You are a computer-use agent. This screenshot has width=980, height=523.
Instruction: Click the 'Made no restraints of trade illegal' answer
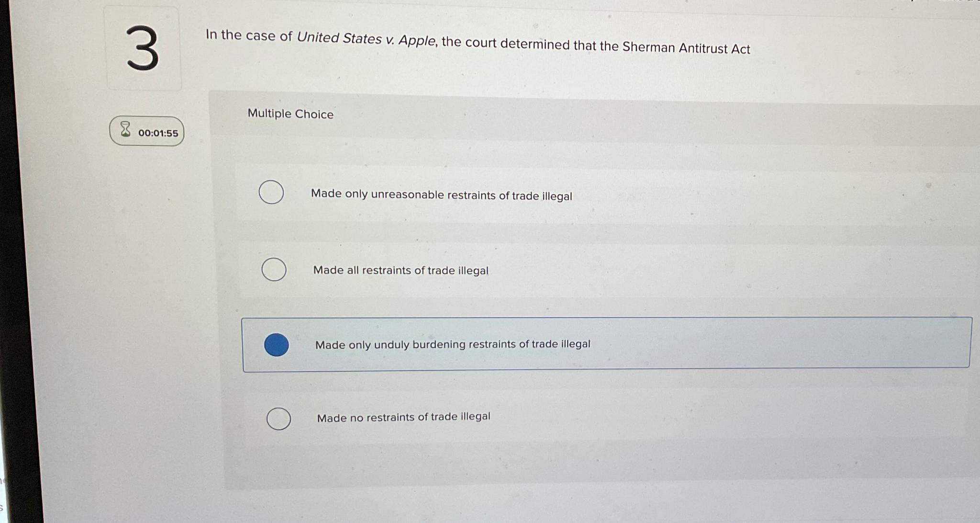coord(403,417)
